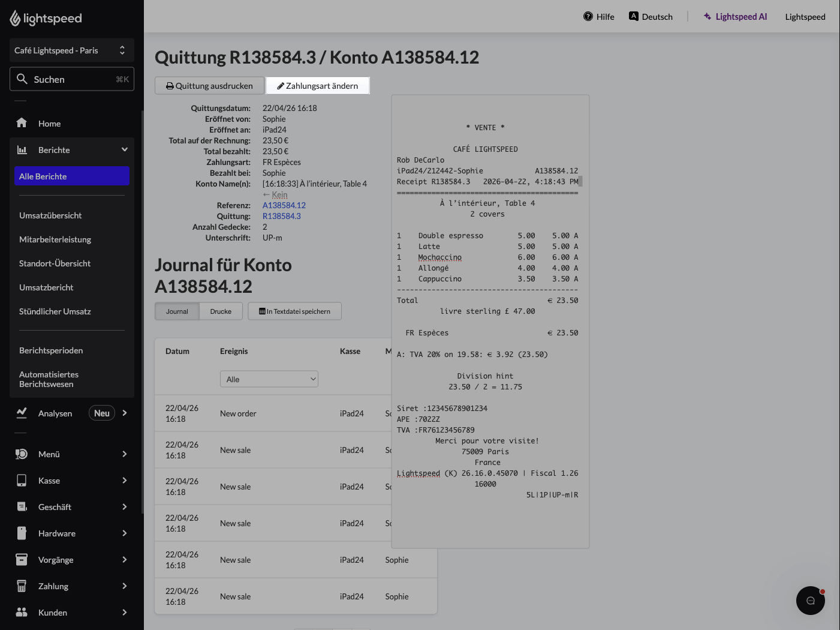Open Quittung link R138584.3
Screen dimensions: 840x630
pyautogui.click(x=282, y=216)
